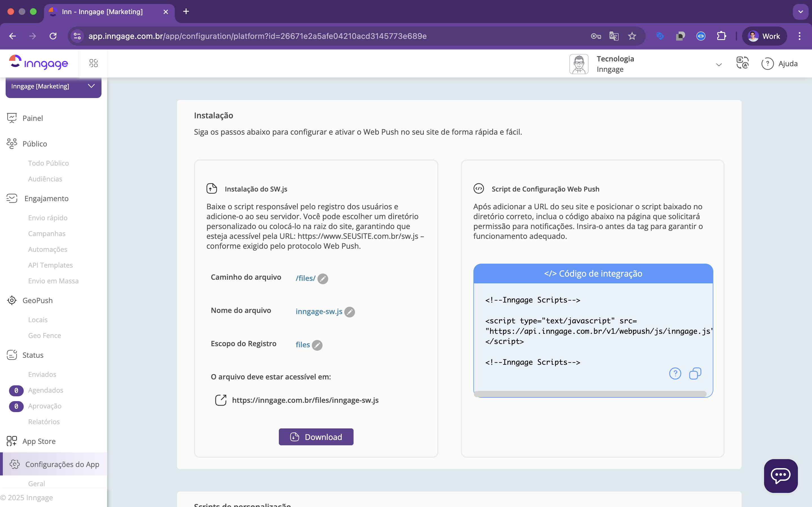812x507 pixels.
Task: Edit the Escopo do Registro value
Action: click(317, 345)
